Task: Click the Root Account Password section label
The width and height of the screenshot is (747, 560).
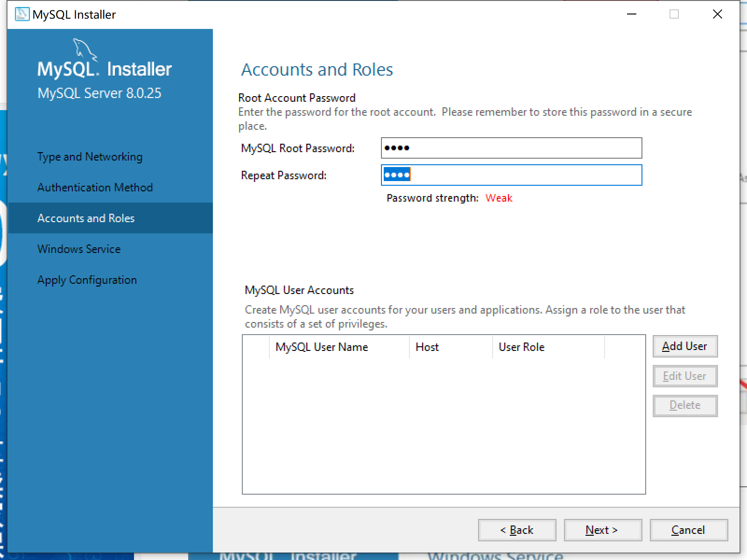Action: click(x=297, y=98)
